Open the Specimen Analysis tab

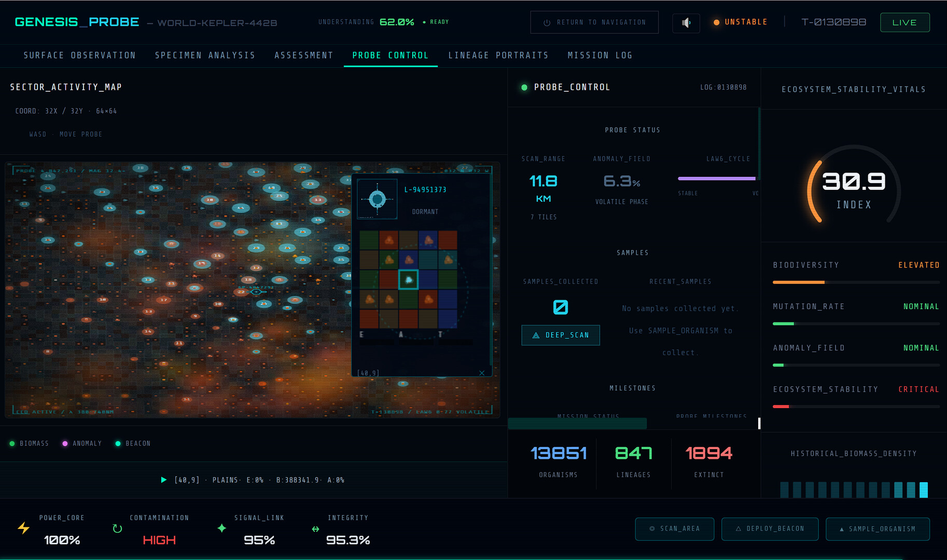click(x=205, y=55)
